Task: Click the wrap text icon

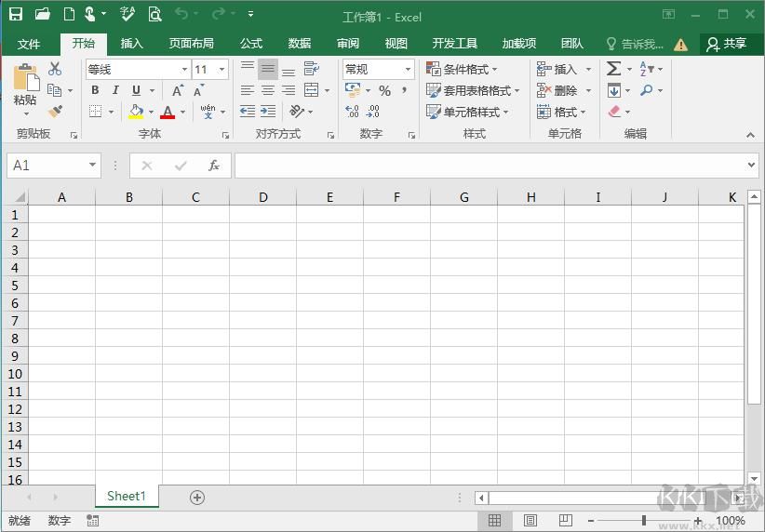Action: pos(311,68)
